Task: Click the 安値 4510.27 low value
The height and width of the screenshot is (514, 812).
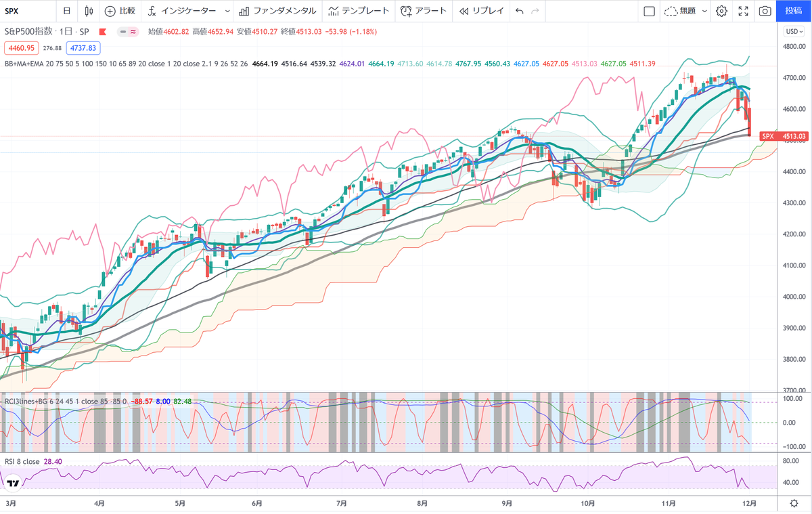Action: pyautogui.click(x=257, y=32)
